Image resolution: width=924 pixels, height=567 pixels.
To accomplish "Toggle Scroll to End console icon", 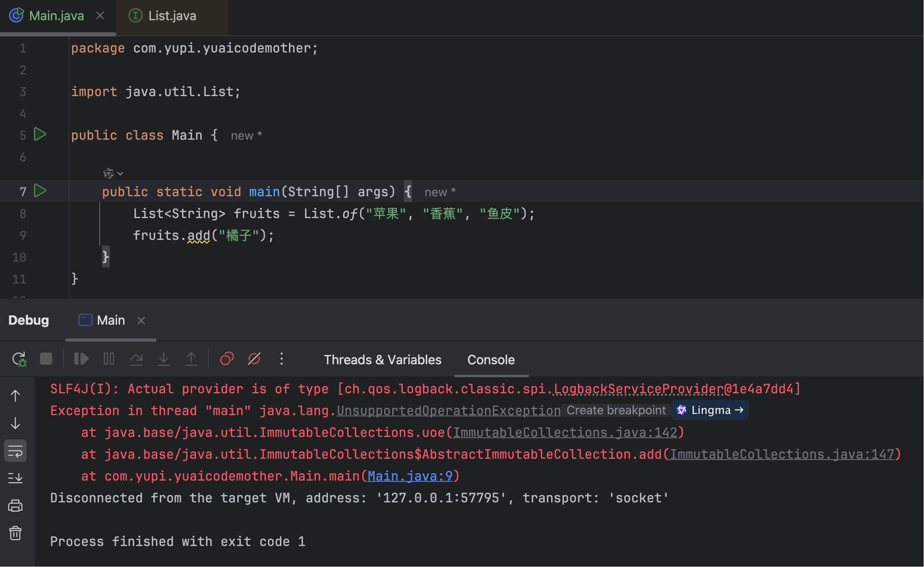I will pyautogui.click(x=15, y=478).
